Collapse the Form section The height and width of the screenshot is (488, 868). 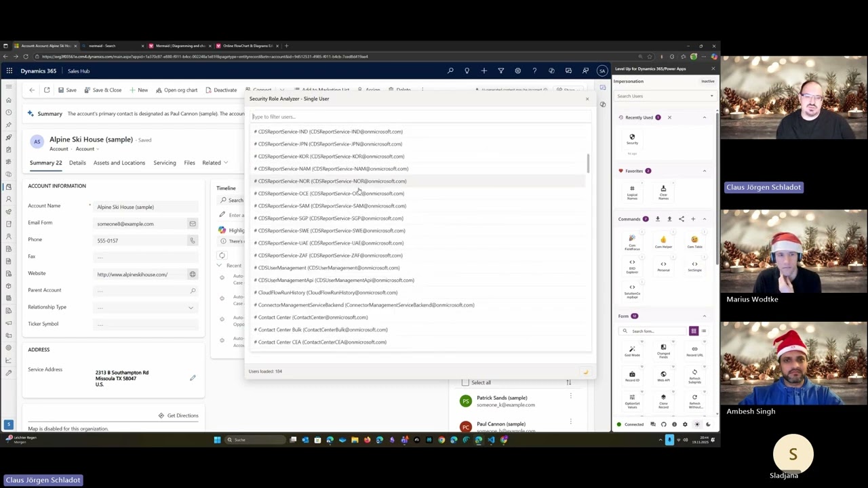704,316
